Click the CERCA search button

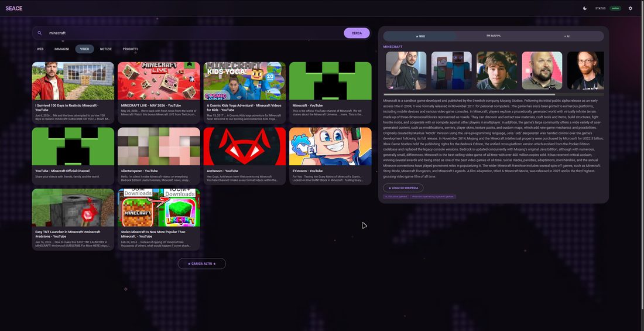pyautogui.click(x=357, y=33)
